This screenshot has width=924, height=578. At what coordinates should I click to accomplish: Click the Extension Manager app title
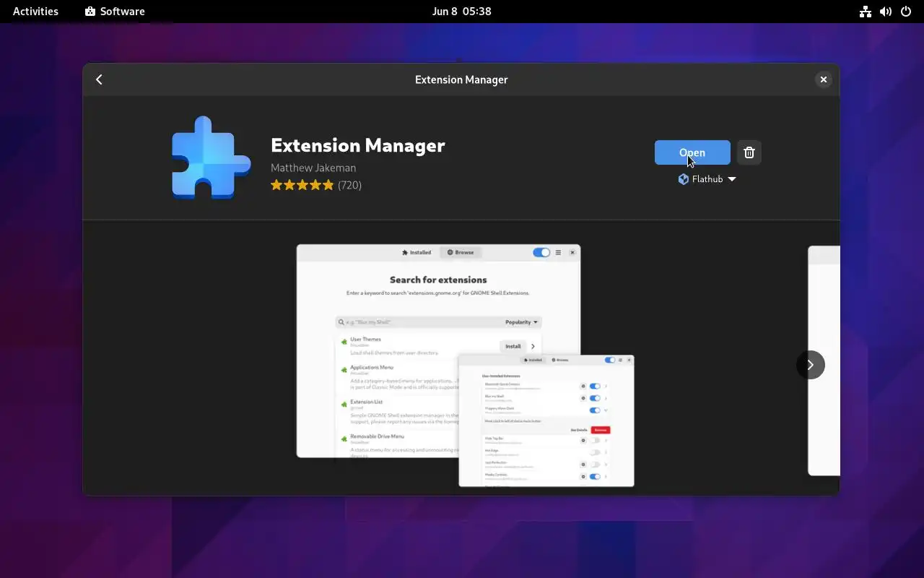pyautogui.click(x=358, y=145)
